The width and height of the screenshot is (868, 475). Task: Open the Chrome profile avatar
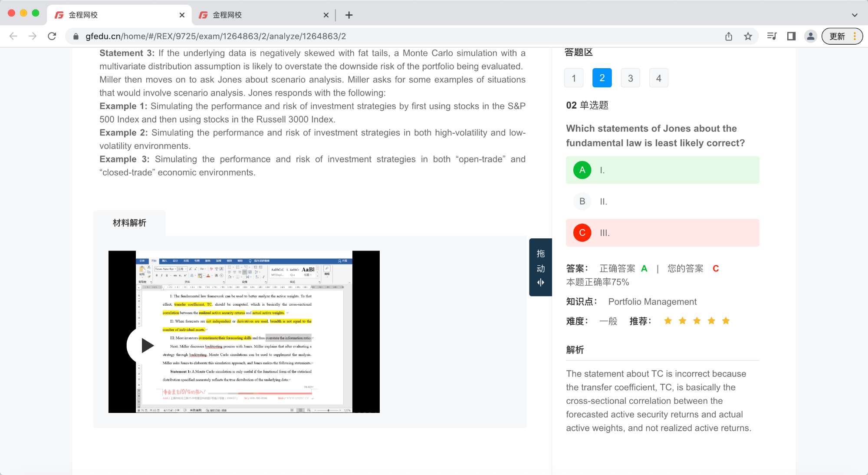(810, 36)
